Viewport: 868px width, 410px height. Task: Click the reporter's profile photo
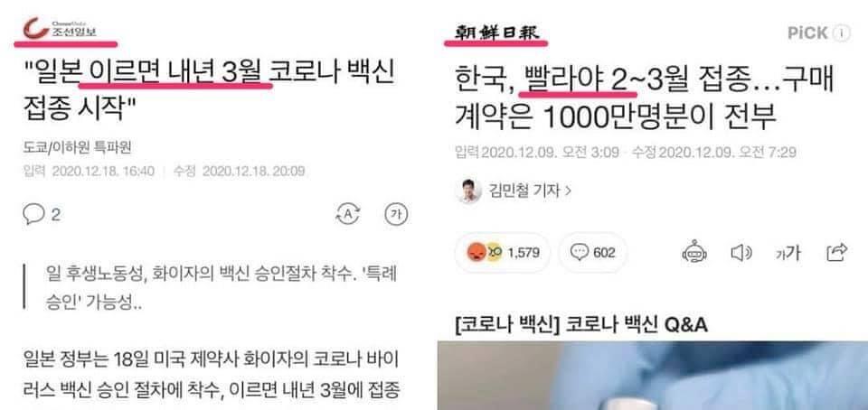tap(468, 191)
